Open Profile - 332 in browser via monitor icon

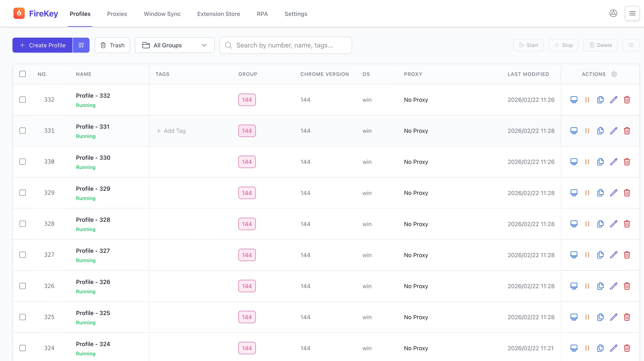[574, 100]
